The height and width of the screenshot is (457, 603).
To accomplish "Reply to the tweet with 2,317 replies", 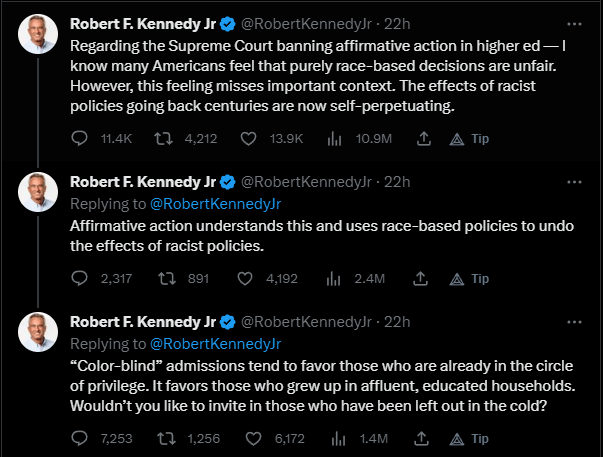I will pos(82,279).
